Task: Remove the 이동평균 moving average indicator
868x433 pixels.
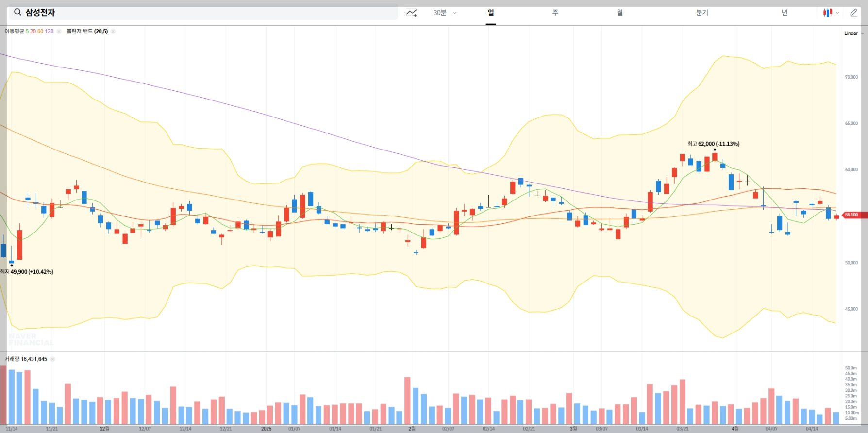Action: pyautogui.click(x=59, y=31)
